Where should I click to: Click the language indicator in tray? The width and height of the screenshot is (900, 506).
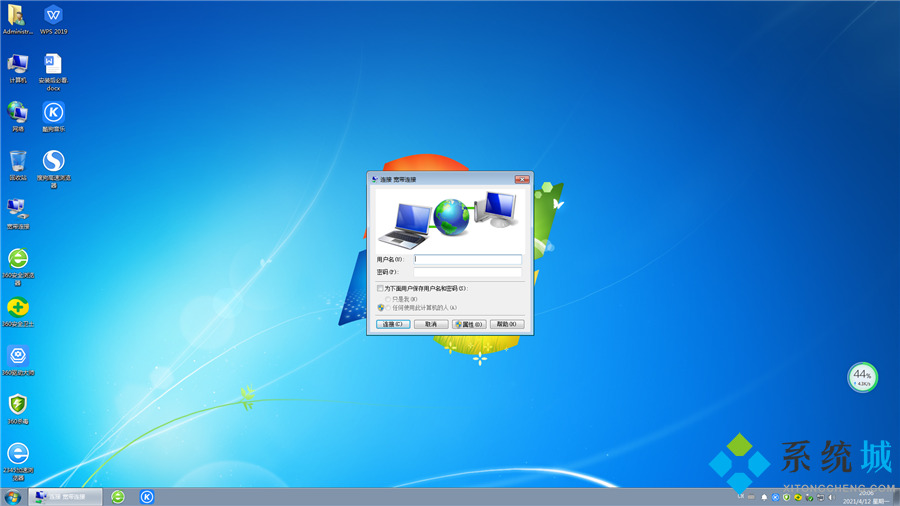(741, 496)
